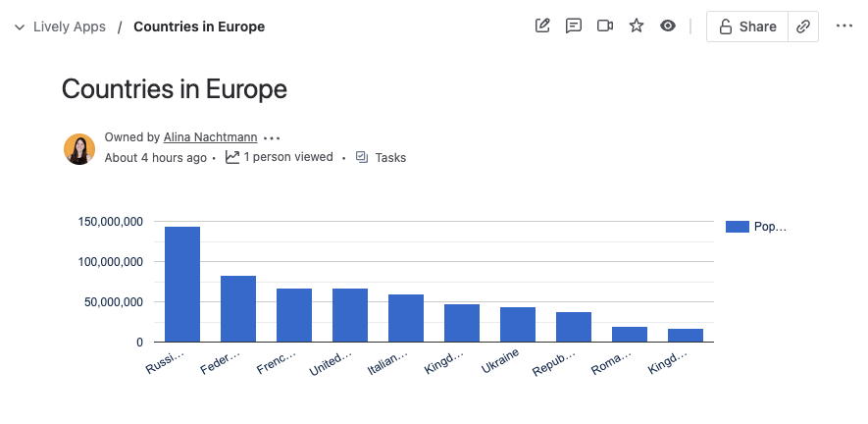Click the owner's profile avatar
Viewport: 868px width, 424px height.
coord(79,148)
